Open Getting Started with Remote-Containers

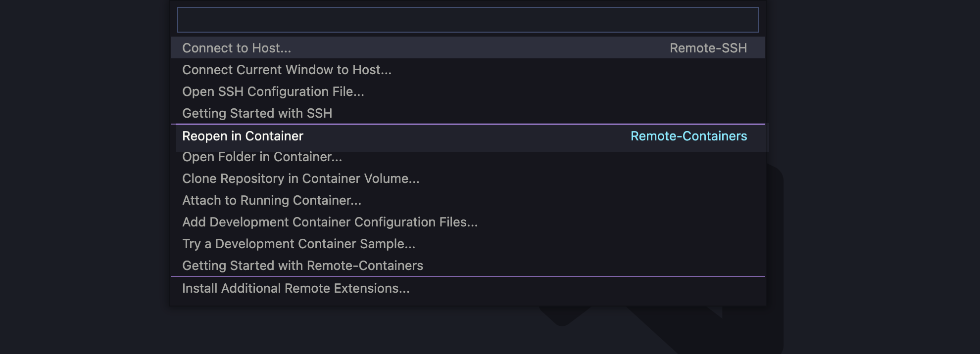pos(468,265)
